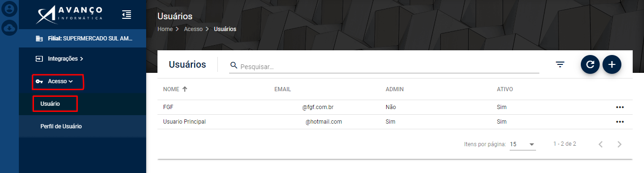Expand the Integrações menu
Viewport: 644px width, 173px height.
tap(59, 59)
